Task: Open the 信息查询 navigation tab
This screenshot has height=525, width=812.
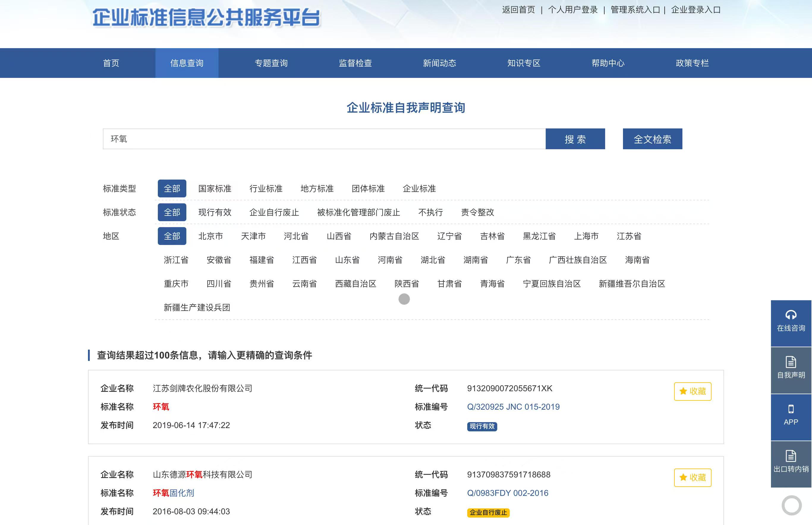Action: [x=187, y=63]
